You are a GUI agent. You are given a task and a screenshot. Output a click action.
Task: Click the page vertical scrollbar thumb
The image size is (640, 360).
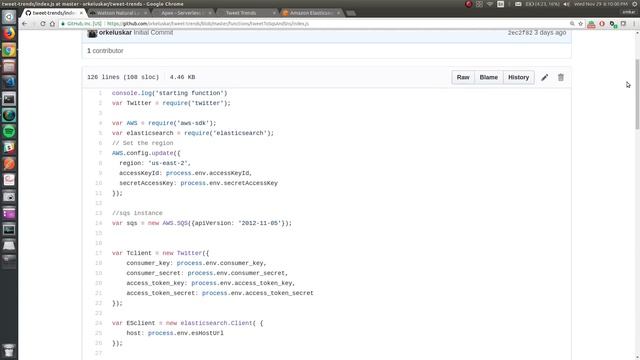[x=637, y=95]
